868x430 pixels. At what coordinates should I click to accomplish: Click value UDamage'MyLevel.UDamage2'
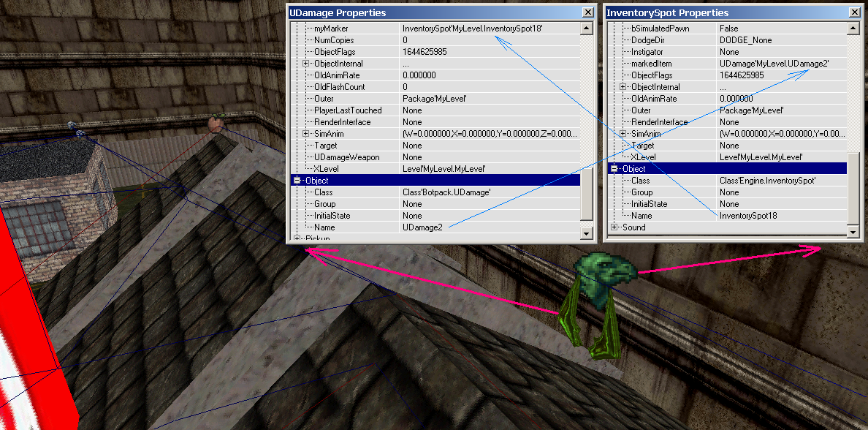tap(774, 64)
